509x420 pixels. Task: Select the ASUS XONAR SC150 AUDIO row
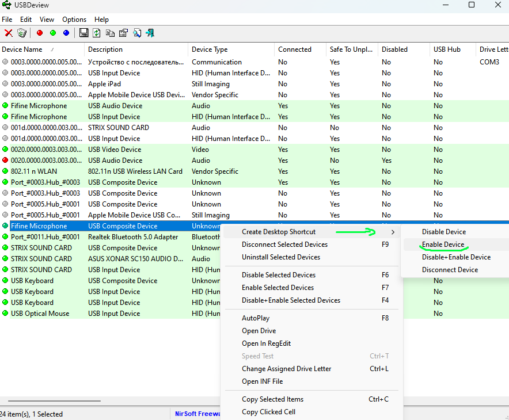pos(111,259)
